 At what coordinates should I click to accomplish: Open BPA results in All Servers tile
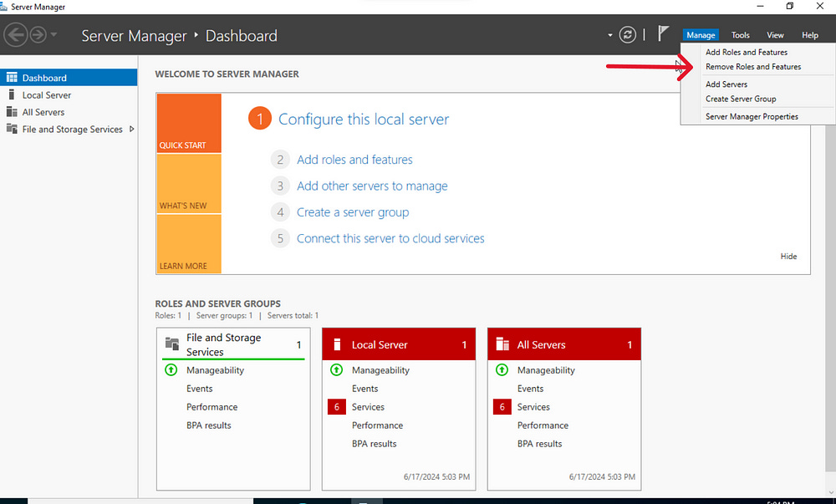[x=539, y=444]
